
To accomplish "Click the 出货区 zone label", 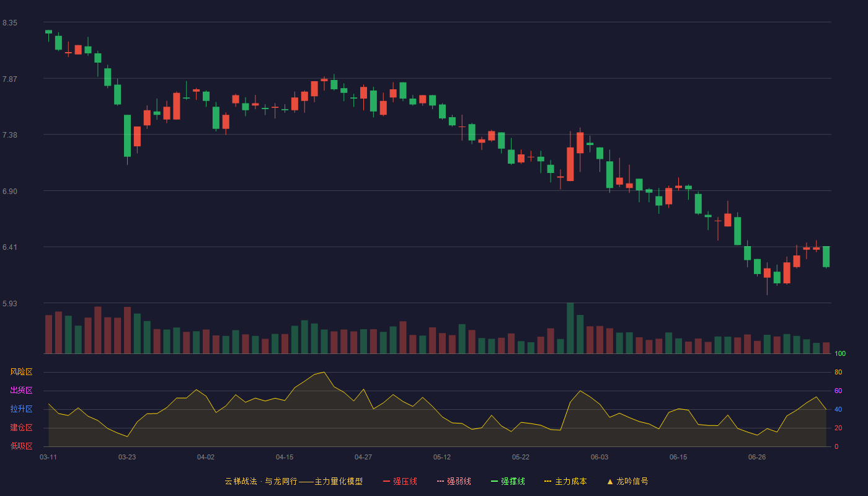I will pyautogui.click(x=21, y=391).
